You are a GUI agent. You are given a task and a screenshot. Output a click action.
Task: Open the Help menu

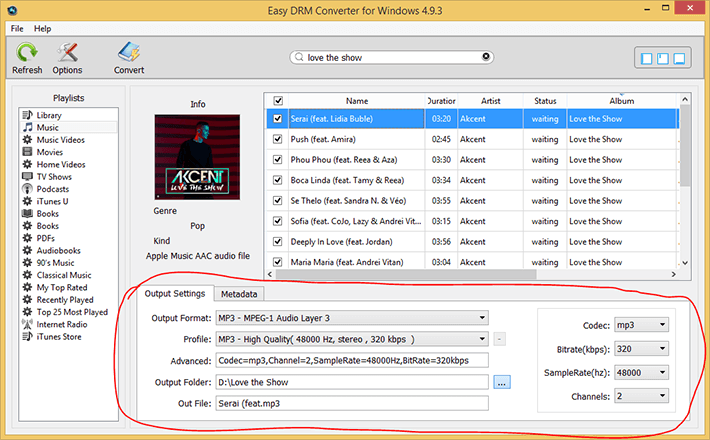point(43,29)
